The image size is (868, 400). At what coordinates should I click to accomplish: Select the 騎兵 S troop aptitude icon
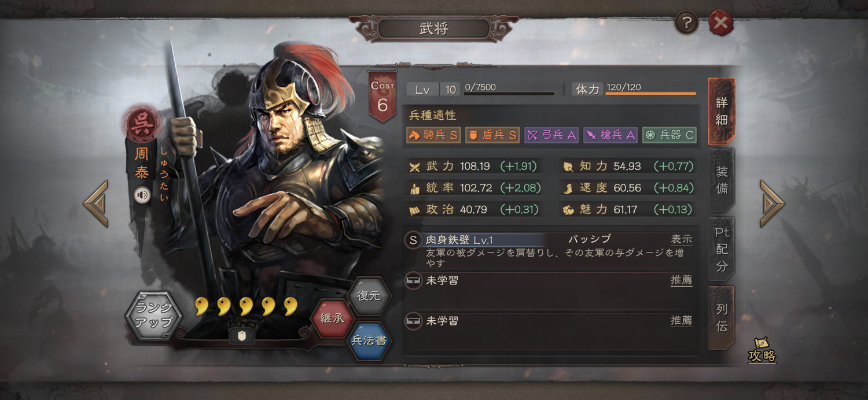pyautogui.click(x=433, y=135)
